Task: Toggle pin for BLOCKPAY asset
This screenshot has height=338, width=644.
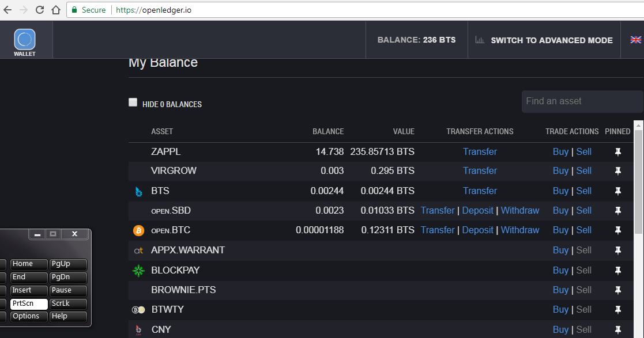Action: [617, 270]
